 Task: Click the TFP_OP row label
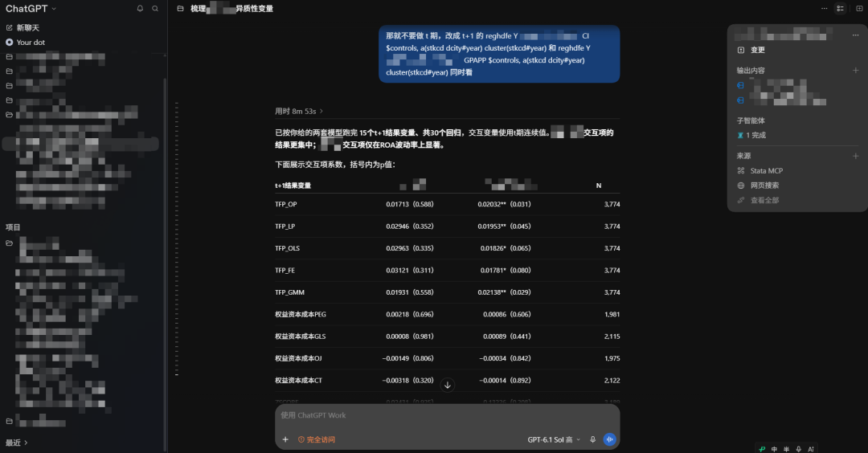(285, 204)
